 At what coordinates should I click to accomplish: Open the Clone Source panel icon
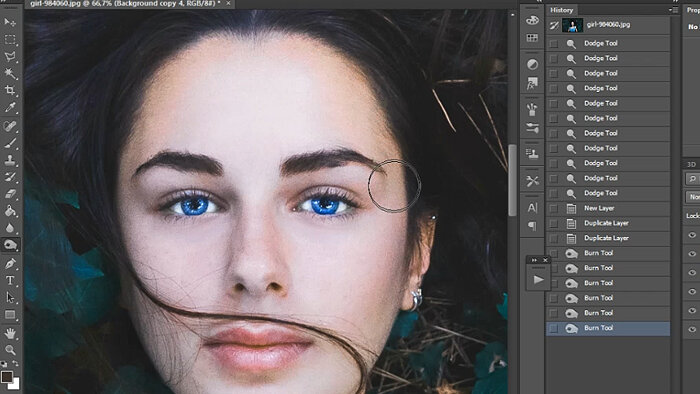pos(532,154)
